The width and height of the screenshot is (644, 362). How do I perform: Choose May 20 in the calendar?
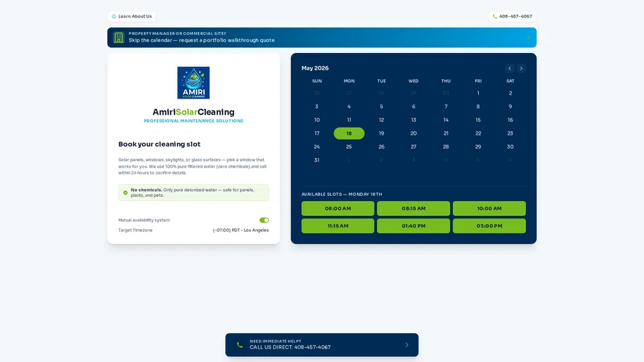[x=414, y=133]
